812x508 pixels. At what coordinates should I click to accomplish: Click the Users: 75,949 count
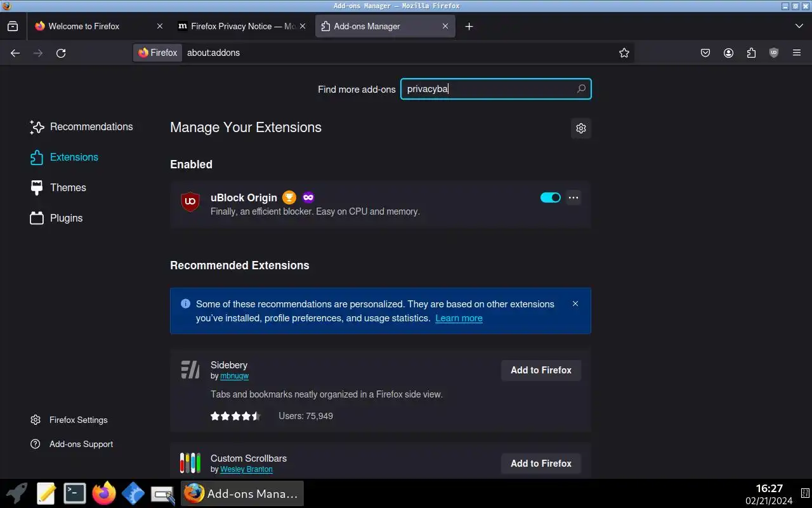click(x=306, y=416)
